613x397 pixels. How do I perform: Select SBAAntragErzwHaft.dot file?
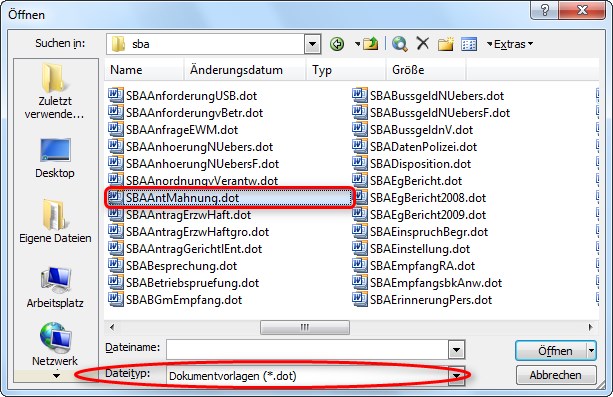tap(180, 215)
